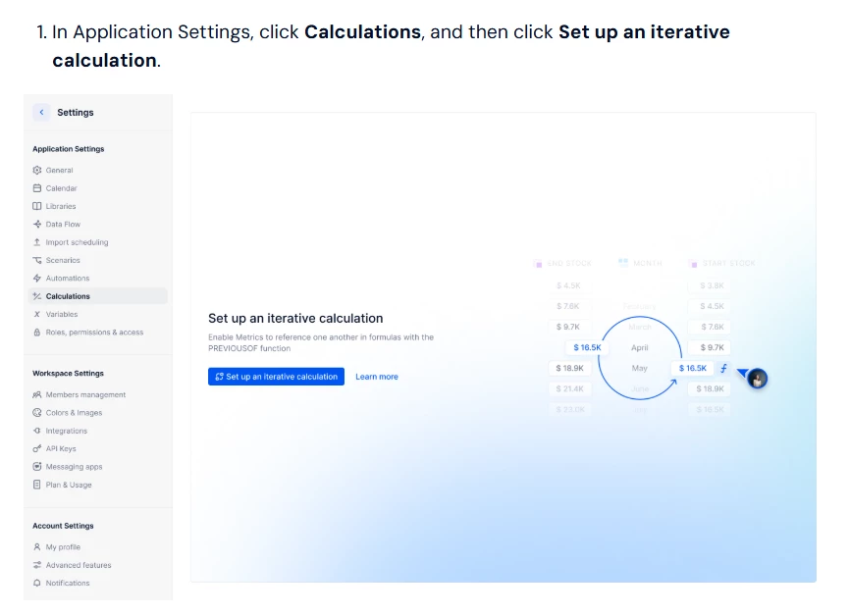
Task: Open Variables in Application Settings
Action: coord(61,315)
